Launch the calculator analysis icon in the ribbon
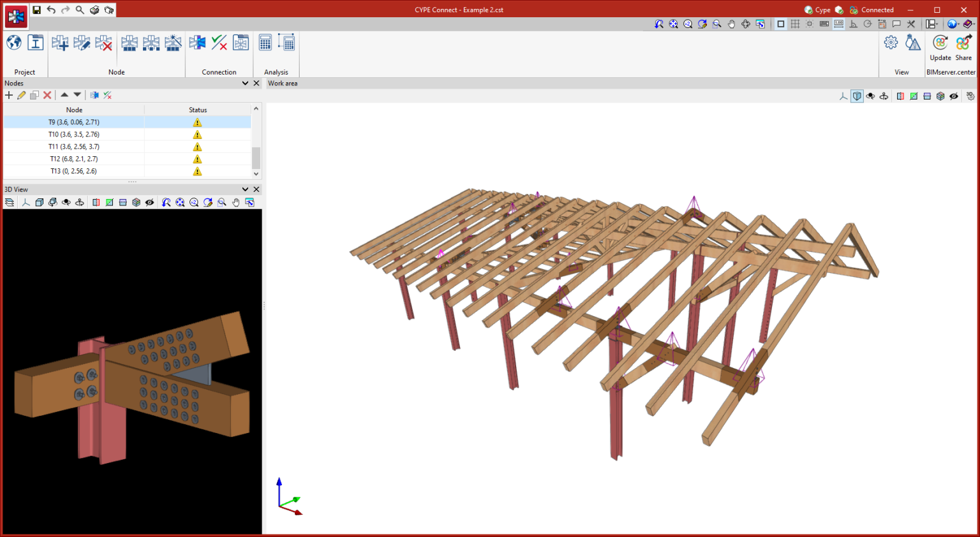The height and width of the screenshot is (537, 980). point(265,42)
